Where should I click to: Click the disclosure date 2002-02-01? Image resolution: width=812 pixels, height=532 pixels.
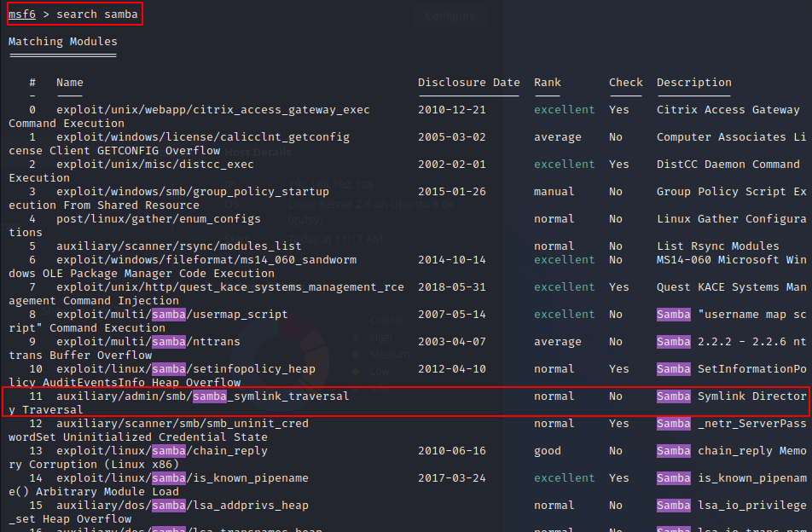pyautogui.click(x=451, y=164)
